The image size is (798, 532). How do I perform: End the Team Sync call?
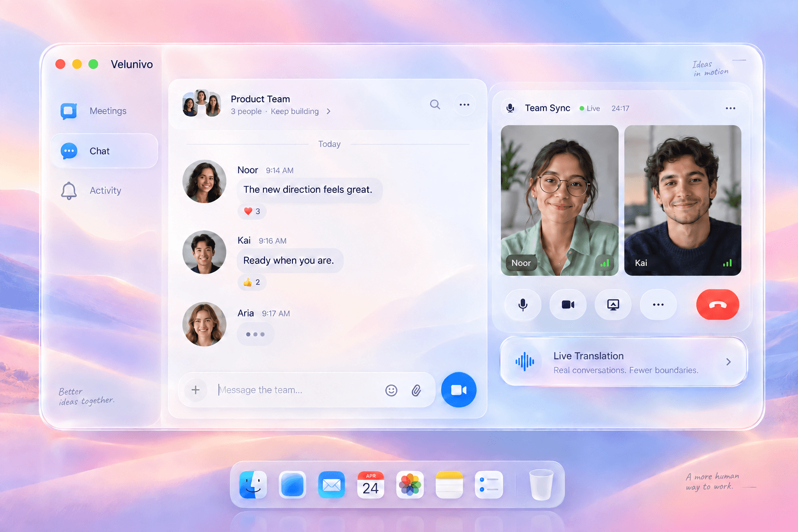coord(717,304)
